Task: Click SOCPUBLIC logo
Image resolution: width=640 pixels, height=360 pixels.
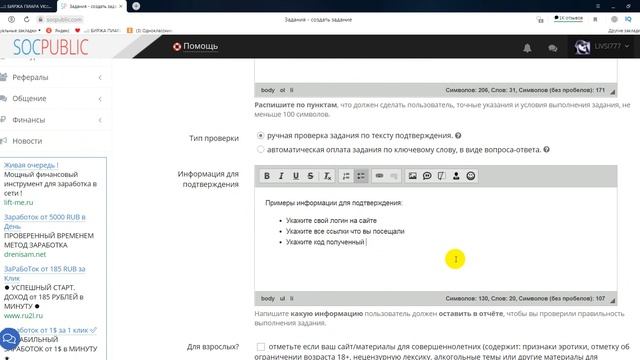Action: (51, 47)
